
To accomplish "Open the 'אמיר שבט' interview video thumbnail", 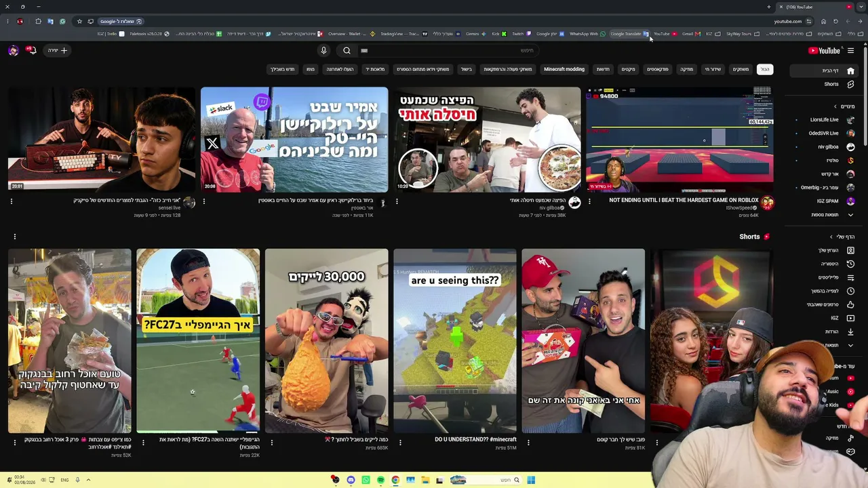I will pyautogui.click(x=294, y=140).
